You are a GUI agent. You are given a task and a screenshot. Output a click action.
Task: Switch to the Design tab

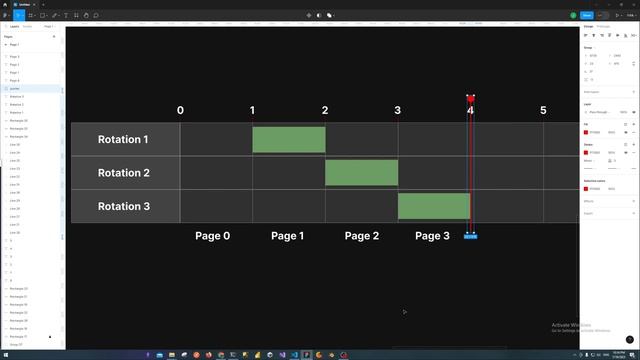pyautogui.click(x=588, y=27)
